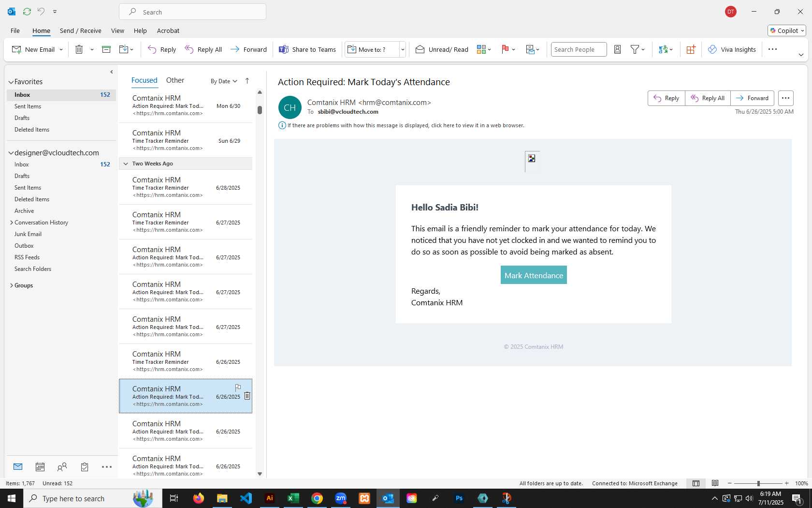Click view in web browser info link
Screen dimensions: 812x508
[406, 125]
